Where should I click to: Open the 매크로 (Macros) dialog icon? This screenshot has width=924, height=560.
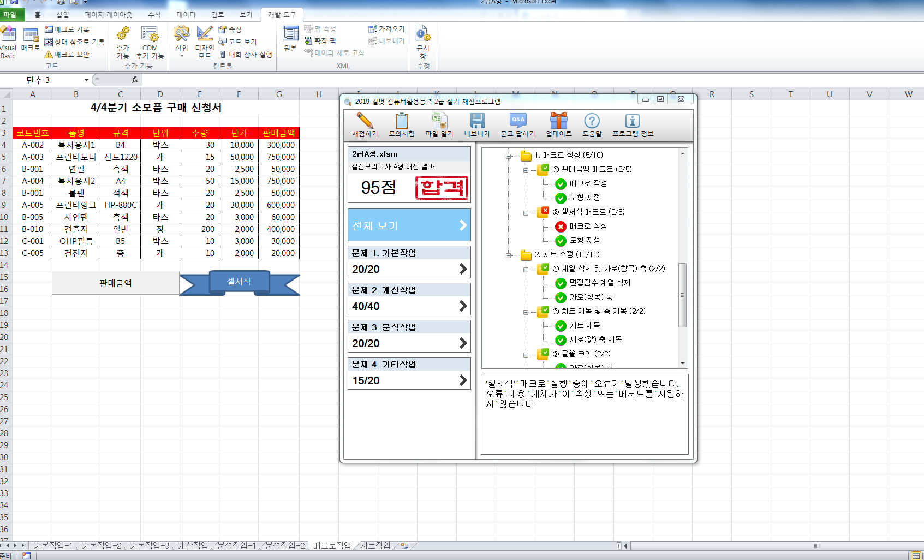[31, 39]
